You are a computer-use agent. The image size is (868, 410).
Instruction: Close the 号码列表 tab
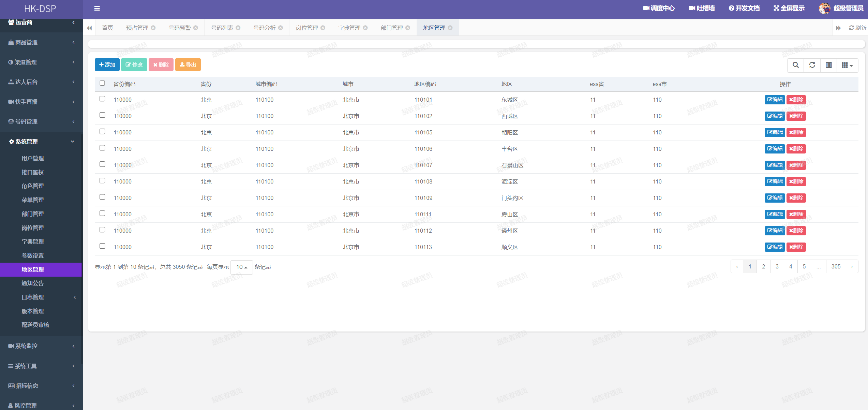click(x=238, y=28)
